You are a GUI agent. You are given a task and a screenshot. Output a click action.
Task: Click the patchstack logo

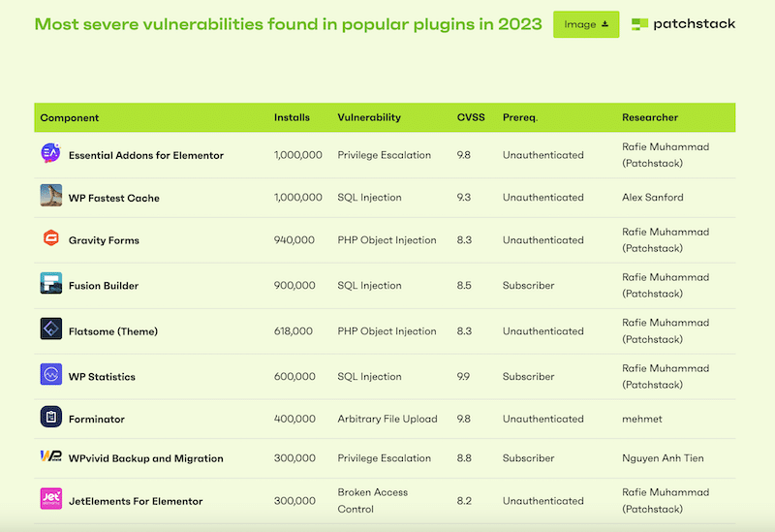tap(683, 23)
